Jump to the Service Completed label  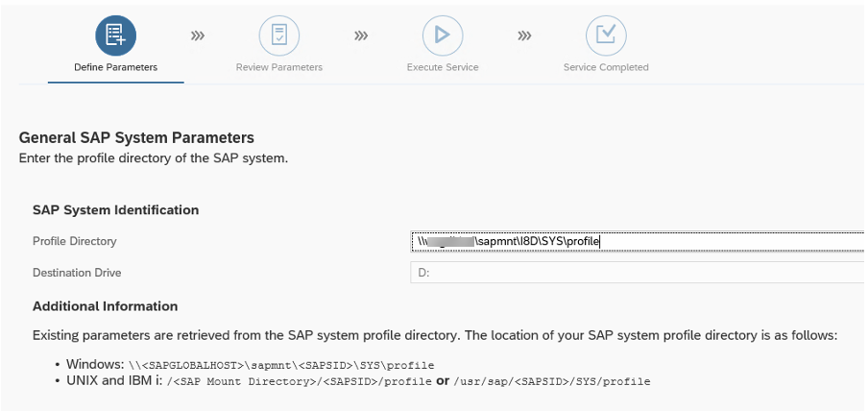[x=606, y=67]
